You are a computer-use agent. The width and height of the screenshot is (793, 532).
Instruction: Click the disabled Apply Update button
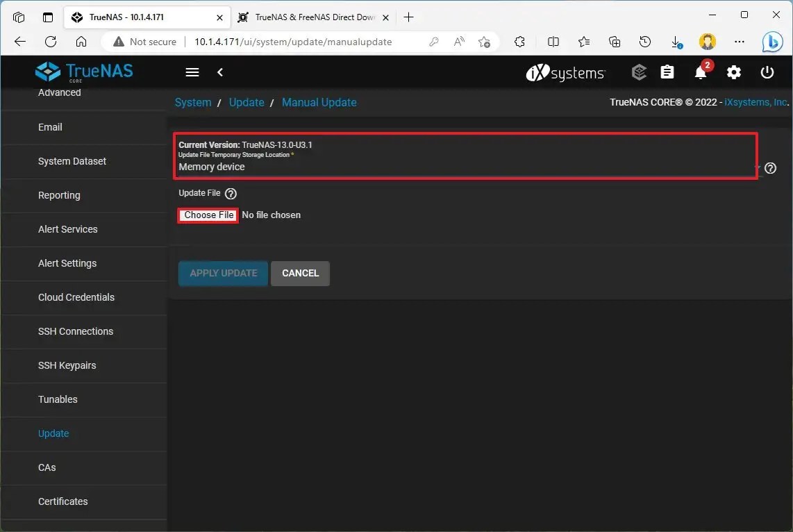[x=222, y=273]
